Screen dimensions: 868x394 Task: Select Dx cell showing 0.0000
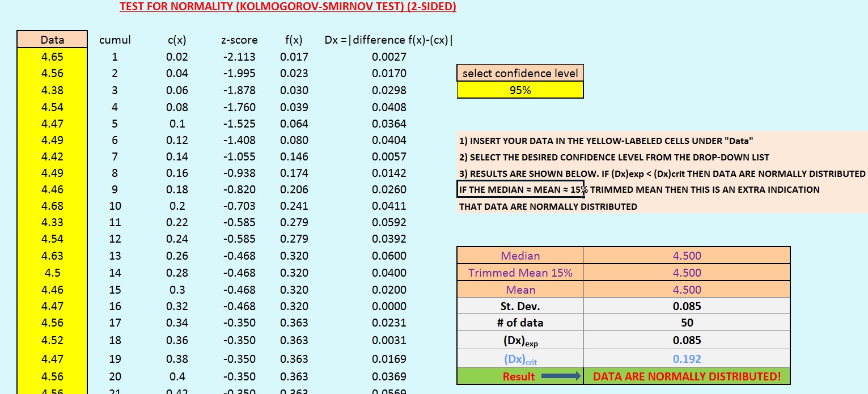point(389,306)
